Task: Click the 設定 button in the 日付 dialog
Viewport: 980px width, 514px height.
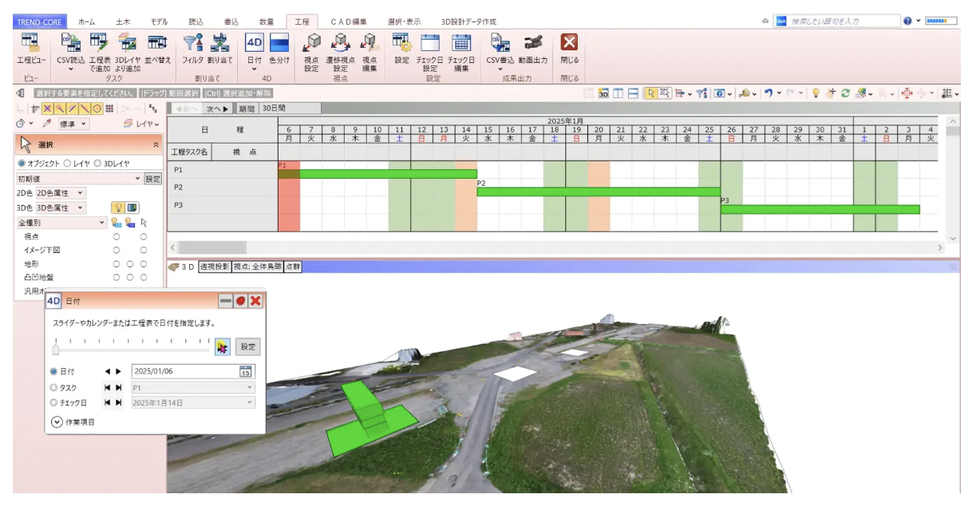Action: pos(248,346)
